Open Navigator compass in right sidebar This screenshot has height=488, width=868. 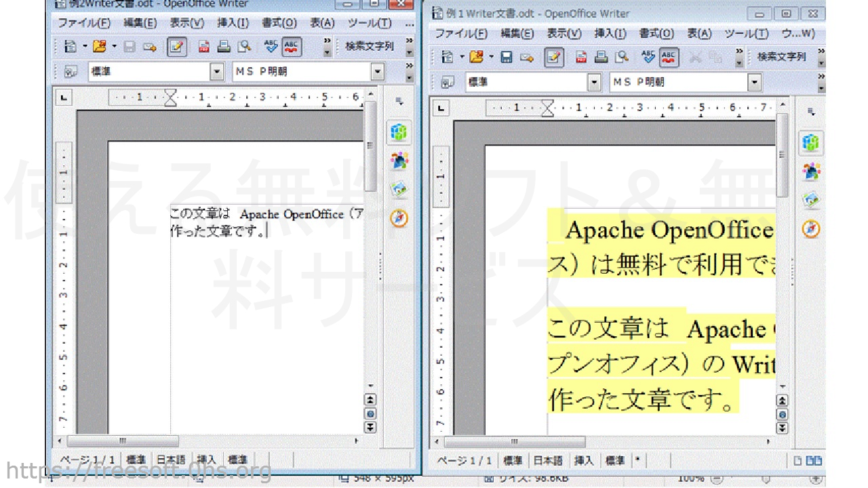click(x=810, y=229)
